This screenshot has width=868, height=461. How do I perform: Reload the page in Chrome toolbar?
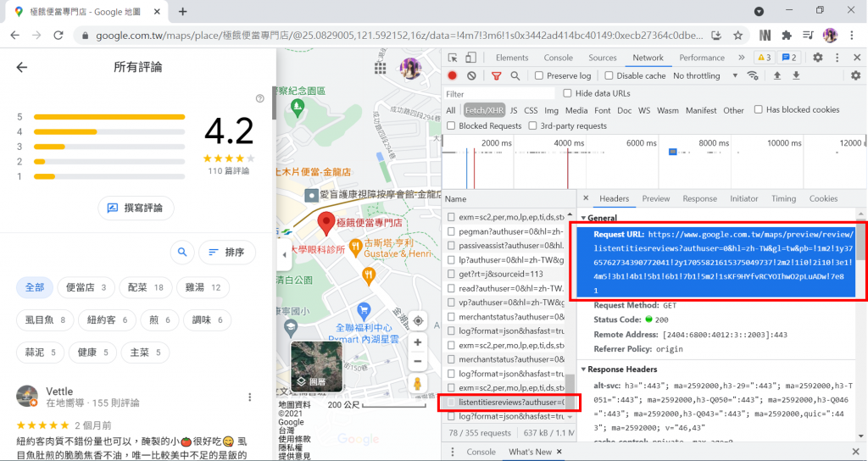tap(58, 36)
